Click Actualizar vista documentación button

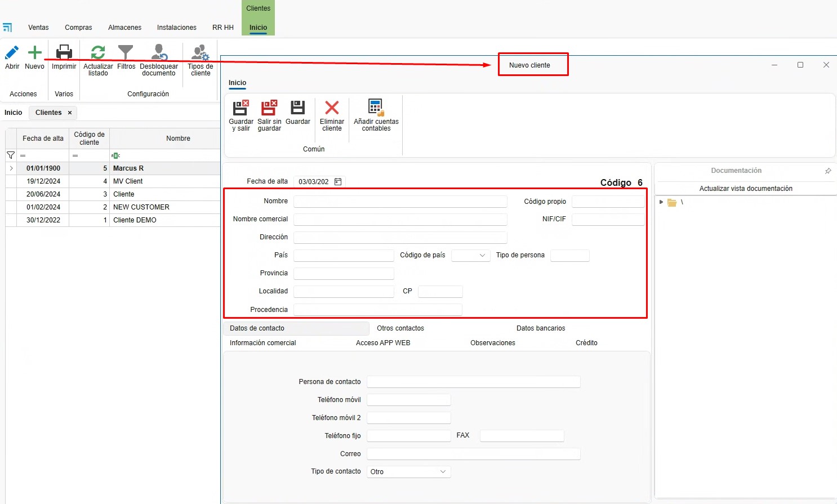746,189
